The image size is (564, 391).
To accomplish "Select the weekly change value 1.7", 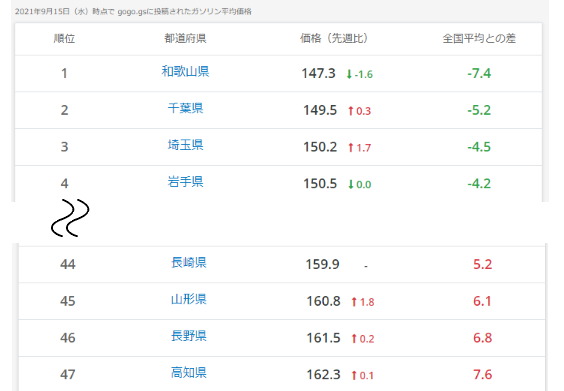I will (364, 148).
